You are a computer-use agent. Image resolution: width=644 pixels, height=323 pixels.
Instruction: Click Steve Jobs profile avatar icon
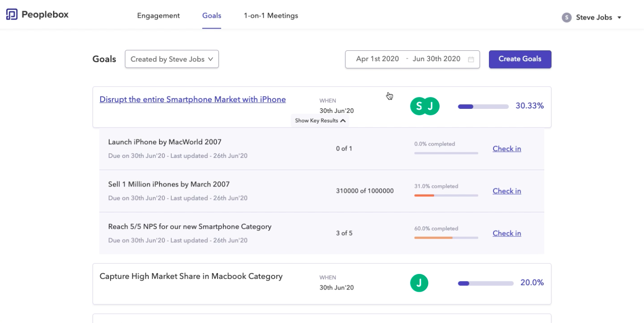coord(566,18)
